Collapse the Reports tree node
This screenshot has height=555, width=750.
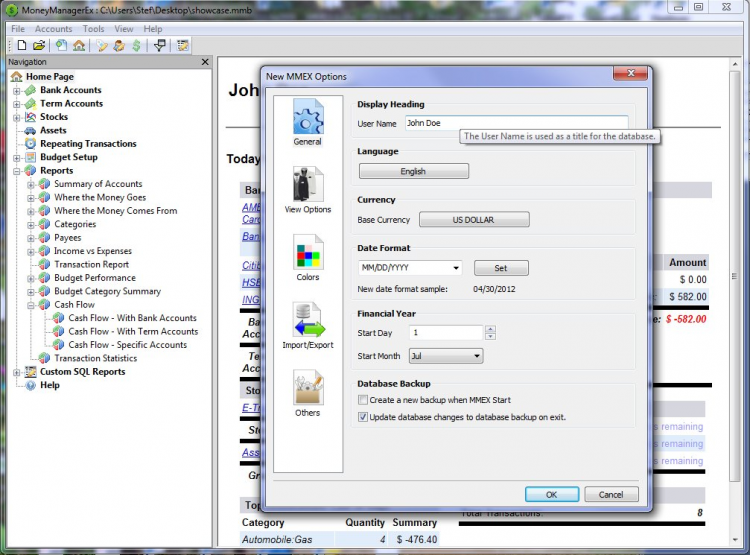17,171
